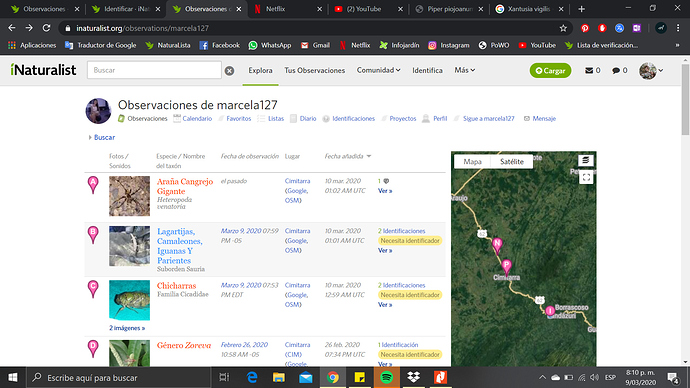
Task: Open the Identifica menu item
Action: (427, 70)
